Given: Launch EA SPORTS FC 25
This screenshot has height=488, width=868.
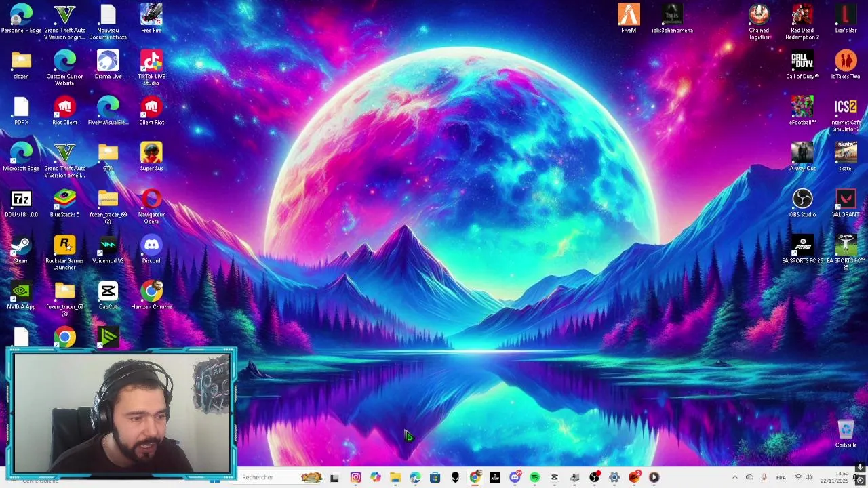Looking at the screenshot, I should point(846,252).
